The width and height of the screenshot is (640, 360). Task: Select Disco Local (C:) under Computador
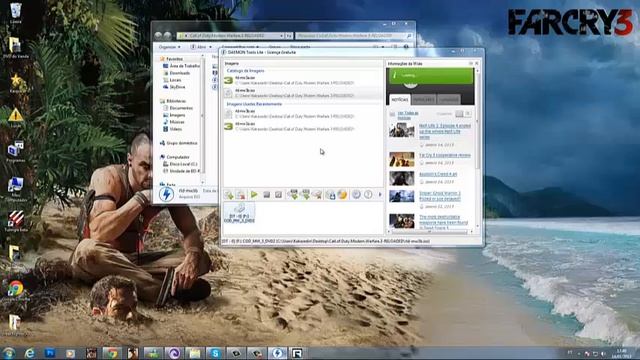[180, 164]
